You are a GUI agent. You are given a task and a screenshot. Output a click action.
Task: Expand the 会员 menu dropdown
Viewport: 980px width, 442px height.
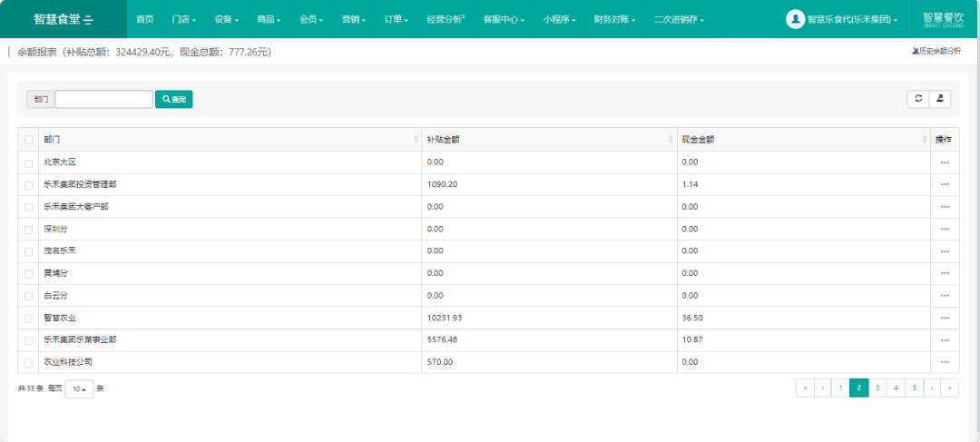coord(311,19)
